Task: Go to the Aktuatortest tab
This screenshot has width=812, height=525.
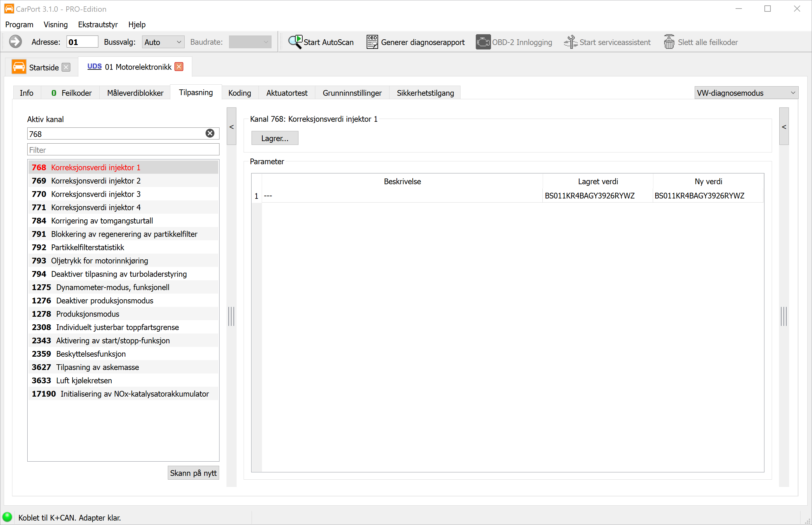Action: pos(287,93)
